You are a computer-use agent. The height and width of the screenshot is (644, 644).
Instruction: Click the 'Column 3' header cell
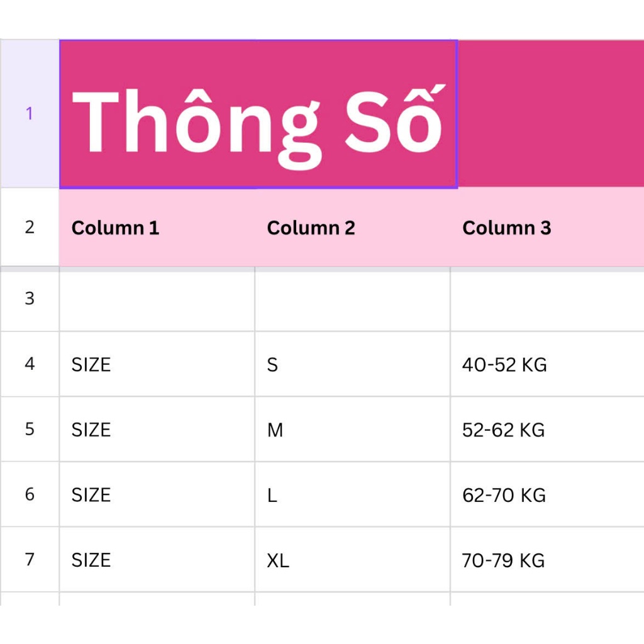(x=547, y=227)
